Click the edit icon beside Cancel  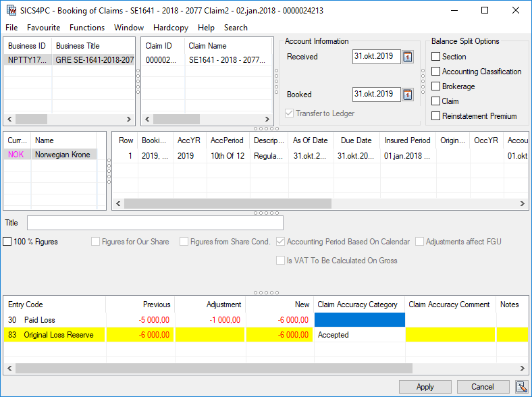coord(521,387)
